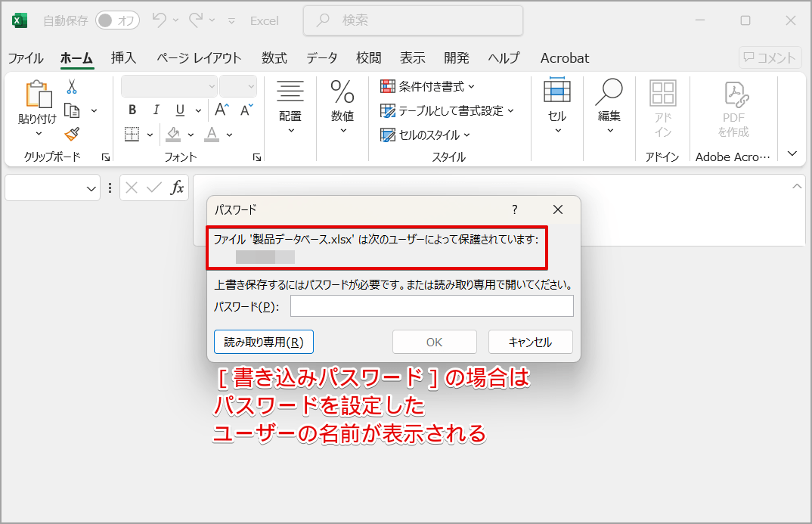Click the formula bar Enter checkmark icon
Viewport: 812px width, 524px height.
153,188
